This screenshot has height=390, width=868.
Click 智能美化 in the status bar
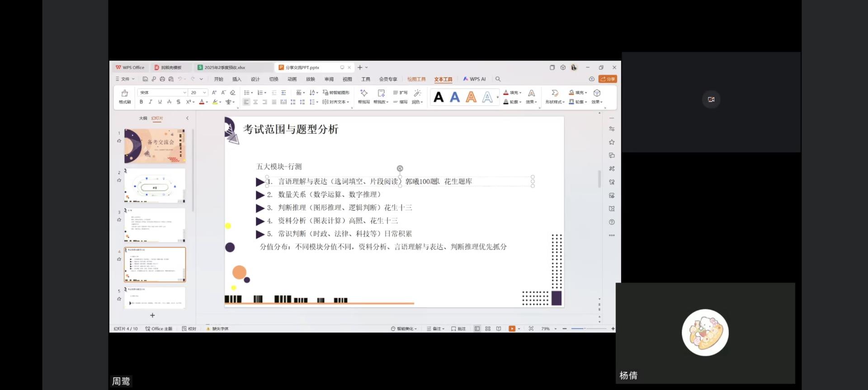[x=404, y=329]
